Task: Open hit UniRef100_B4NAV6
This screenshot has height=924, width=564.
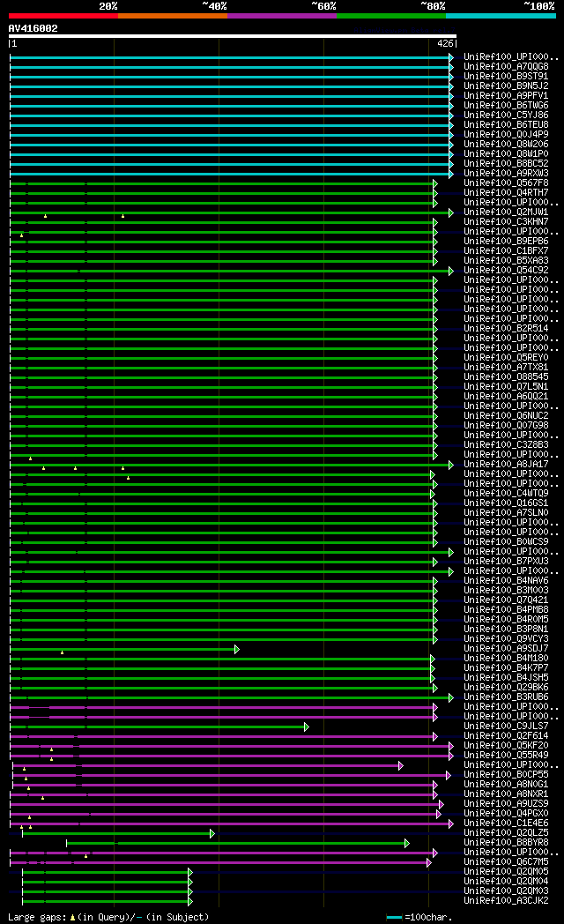Action: 506,580
